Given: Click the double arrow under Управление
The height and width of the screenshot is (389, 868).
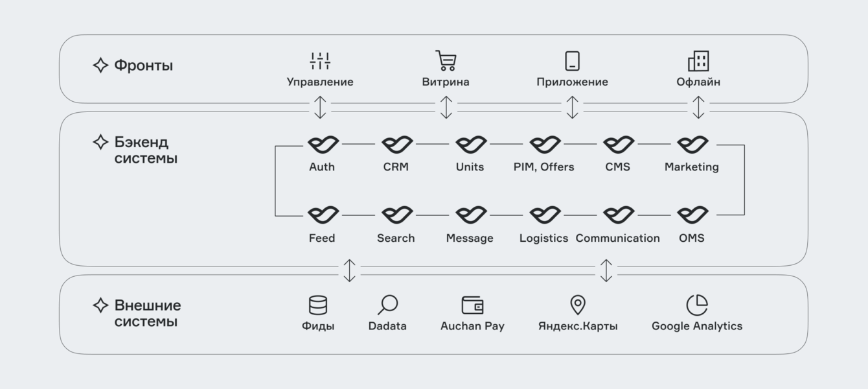Looking at the screenshot, I should pyautogui.click(x=320, y=108).
